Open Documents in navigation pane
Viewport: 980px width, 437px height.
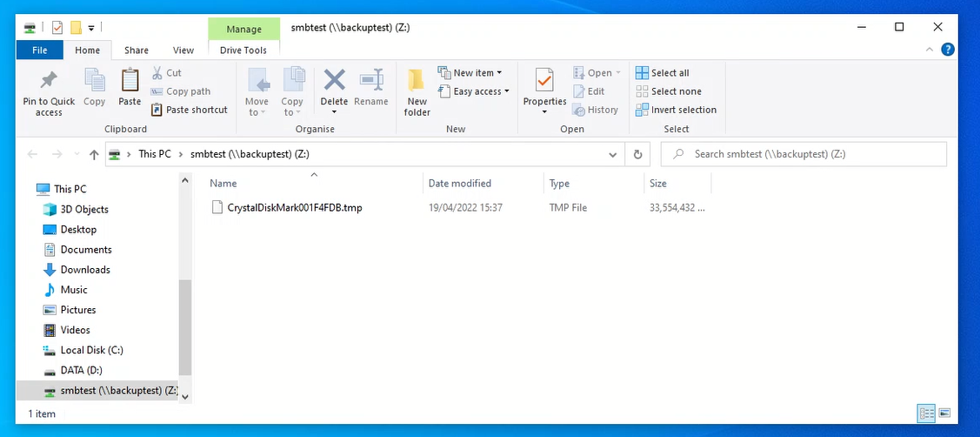pyautogui.click(x=85, y=249)
